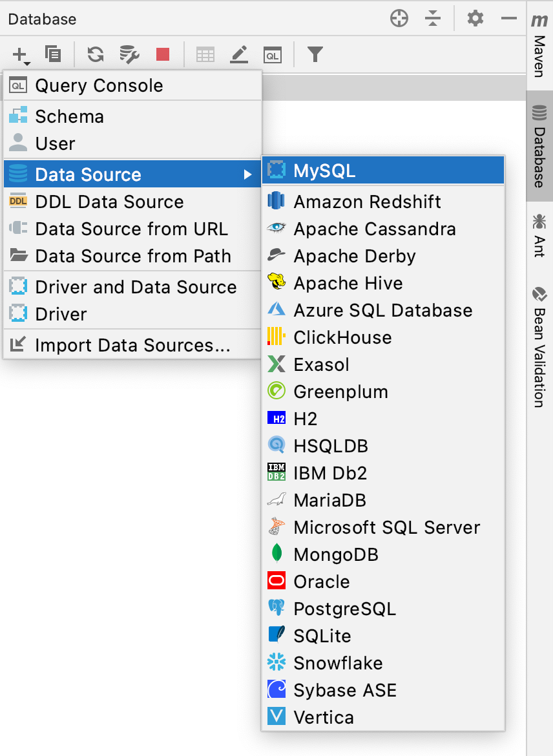Open the Query Console toolbar icon
The width and height of the screenshot is (553, 756).
273,55
